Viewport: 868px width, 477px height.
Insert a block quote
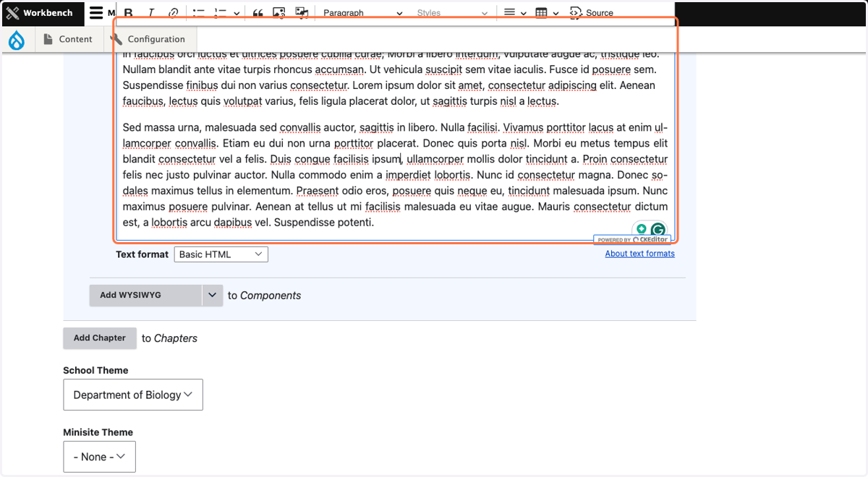click(x=258, y=13)
